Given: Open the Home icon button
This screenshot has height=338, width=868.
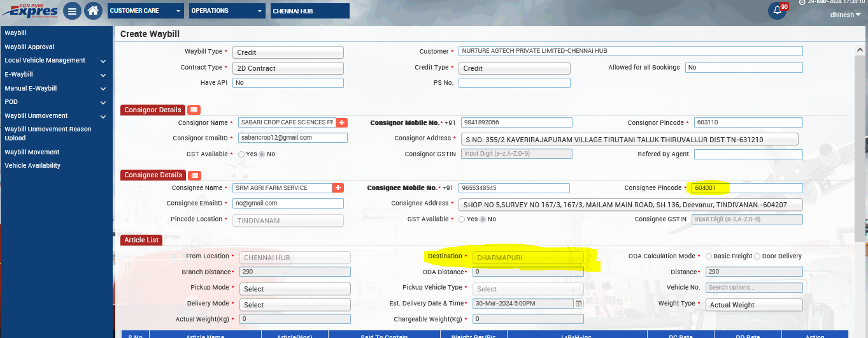Looking at the screenshot, I should coord(93,11).
